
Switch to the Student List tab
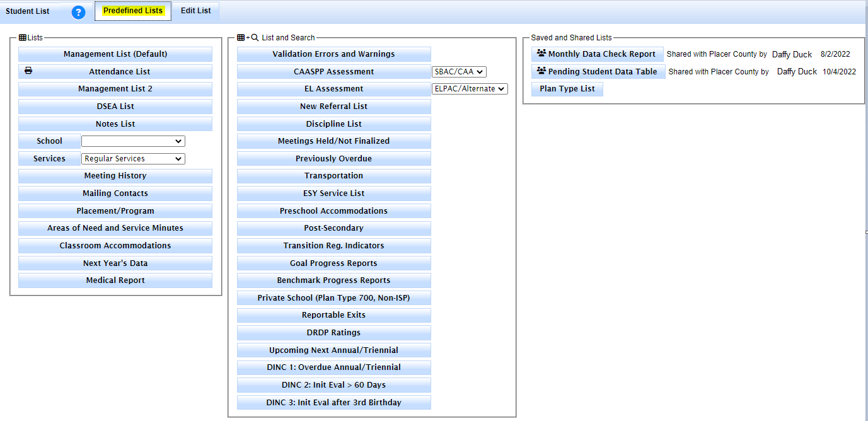[x=29, y=11]
